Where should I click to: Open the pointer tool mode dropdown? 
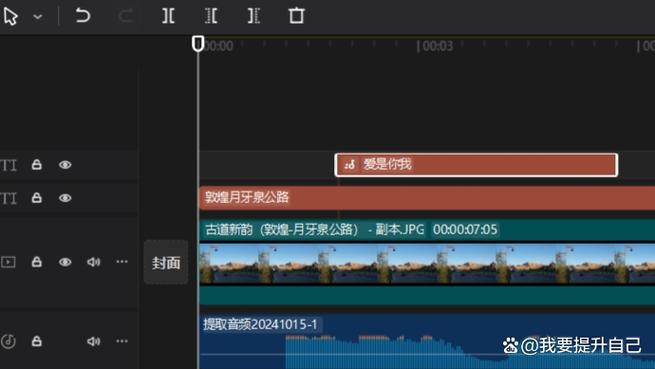38,17
